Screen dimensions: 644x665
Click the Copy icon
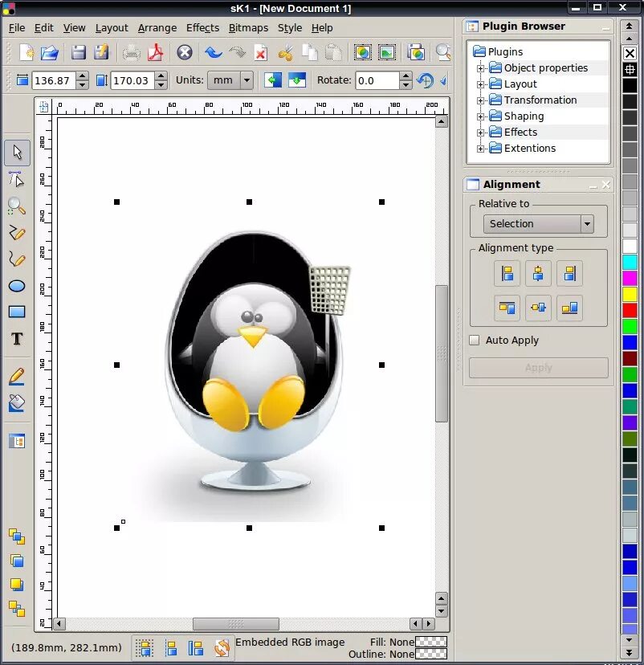(309, 52)
